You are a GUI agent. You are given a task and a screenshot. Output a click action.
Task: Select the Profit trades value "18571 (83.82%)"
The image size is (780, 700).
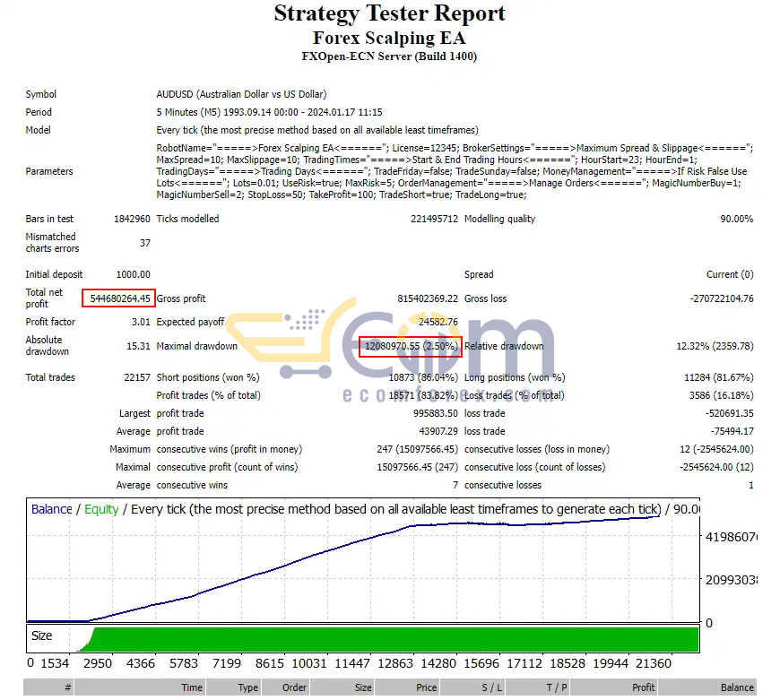(423, 395)
